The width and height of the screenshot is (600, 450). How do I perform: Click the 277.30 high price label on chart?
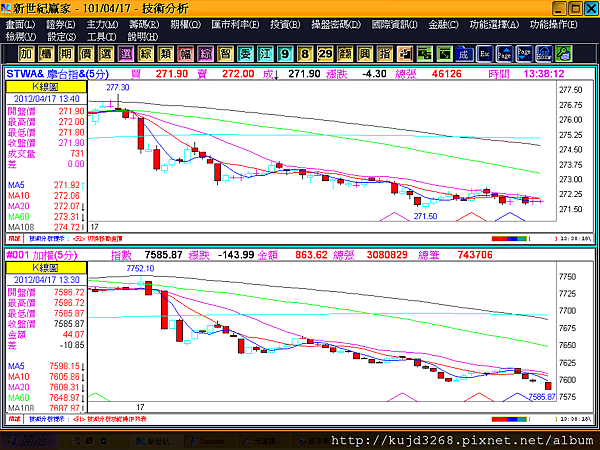pos(118,88)
